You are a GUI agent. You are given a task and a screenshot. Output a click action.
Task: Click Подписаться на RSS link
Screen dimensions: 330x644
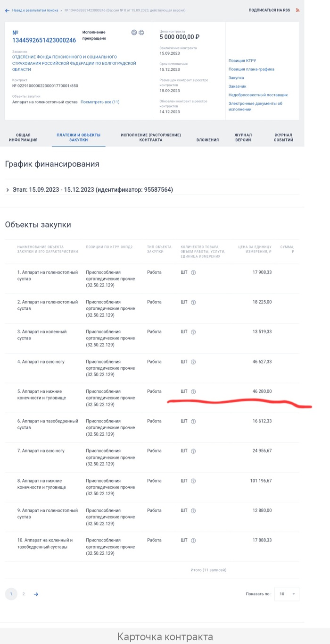point(269,10)
